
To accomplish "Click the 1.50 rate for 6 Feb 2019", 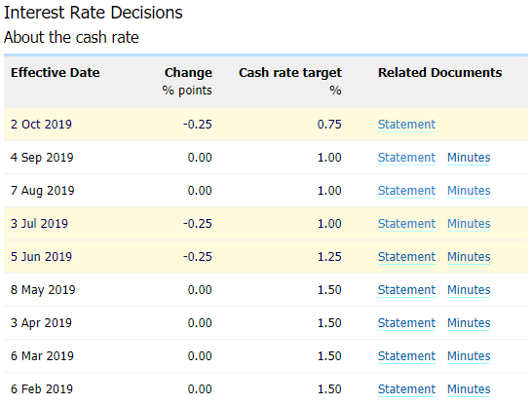I will point(329,389).
